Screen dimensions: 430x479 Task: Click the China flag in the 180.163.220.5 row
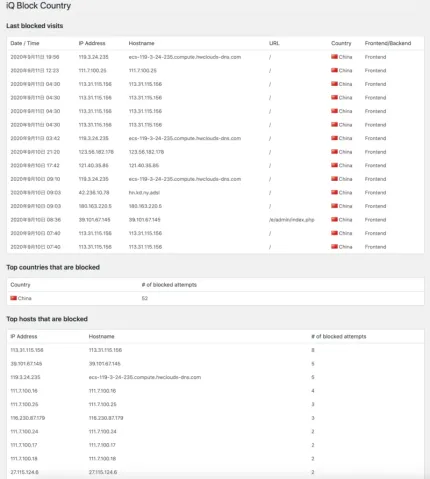pos(334,206)
